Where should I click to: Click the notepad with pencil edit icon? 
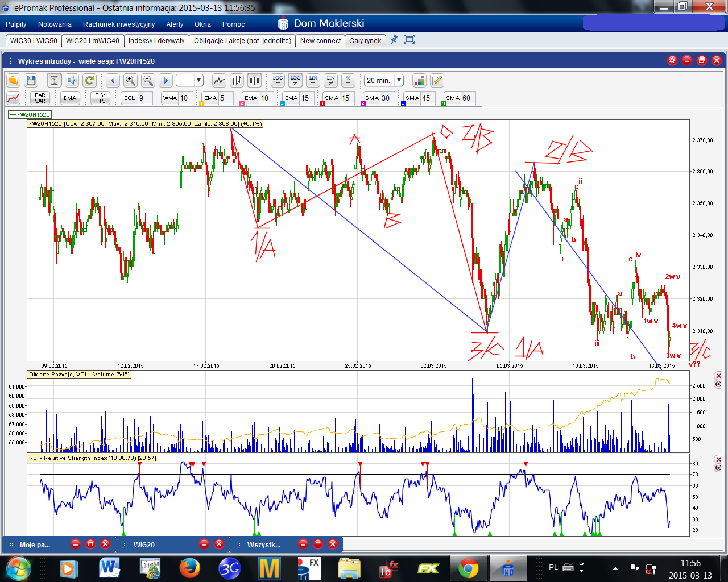coord(437,81)
